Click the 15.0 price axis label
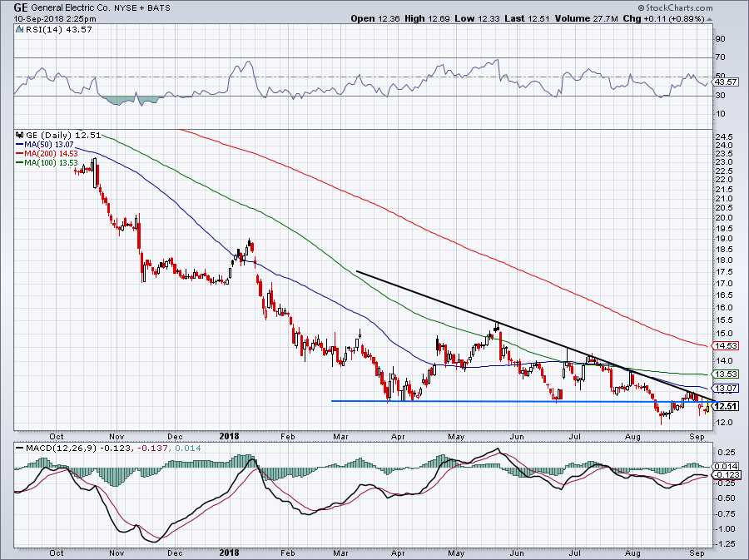Screen dimensions: 749x560 (x=724, y=334)
